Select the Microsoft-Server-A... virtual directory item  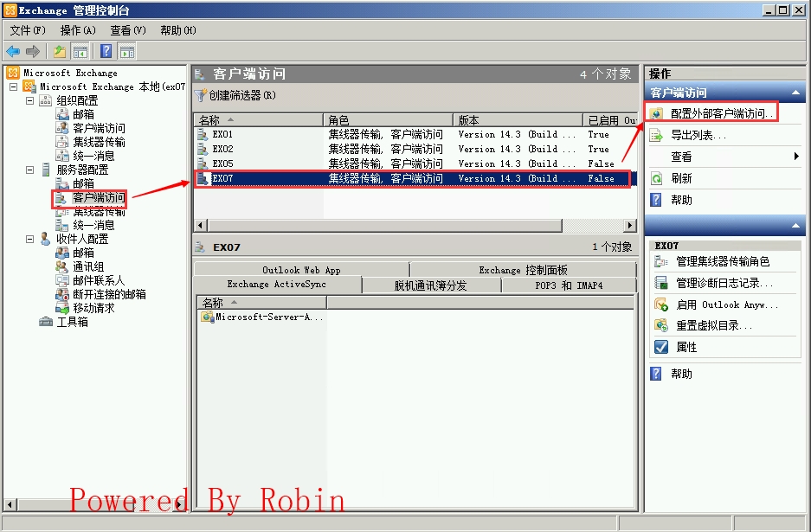(x=262, y=317)
